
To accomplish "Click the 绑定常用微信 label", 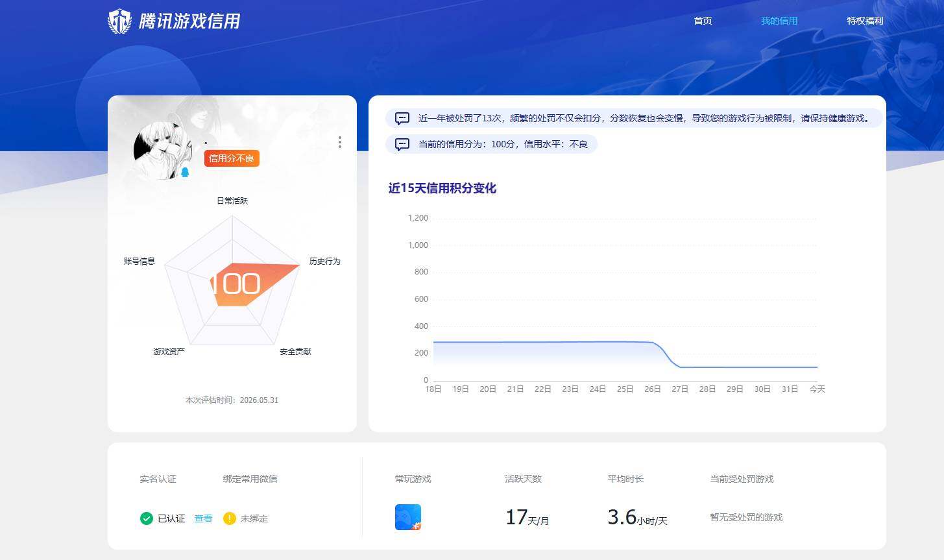I will click(x=250, y=479).
